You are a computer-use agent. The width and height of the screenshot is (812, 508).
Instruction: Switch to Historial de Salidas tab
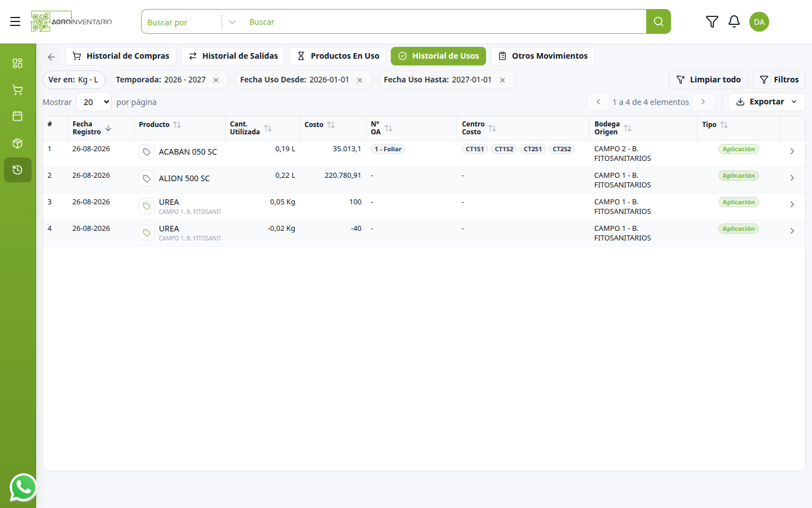233,56
